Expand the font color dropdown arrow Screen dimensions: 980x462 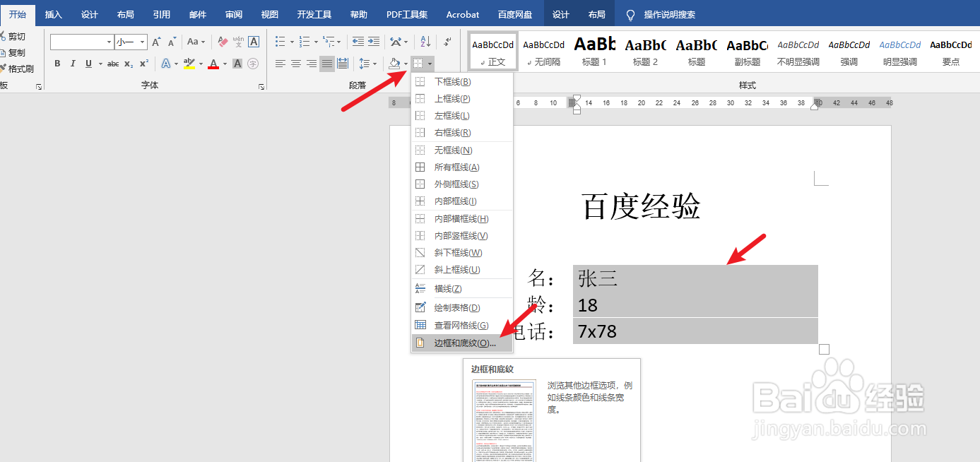225,64
